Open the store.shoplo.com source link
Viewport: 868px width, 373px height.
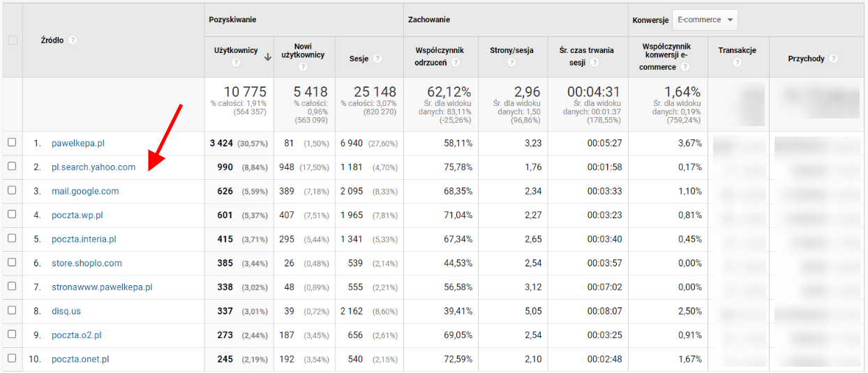87,263
